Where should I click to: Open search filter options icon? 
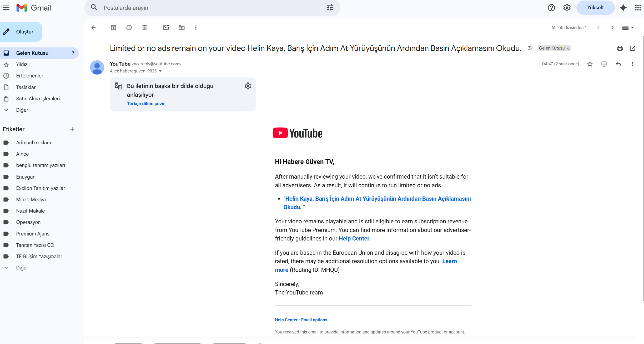pyautogui.click(x=330, y=7)
